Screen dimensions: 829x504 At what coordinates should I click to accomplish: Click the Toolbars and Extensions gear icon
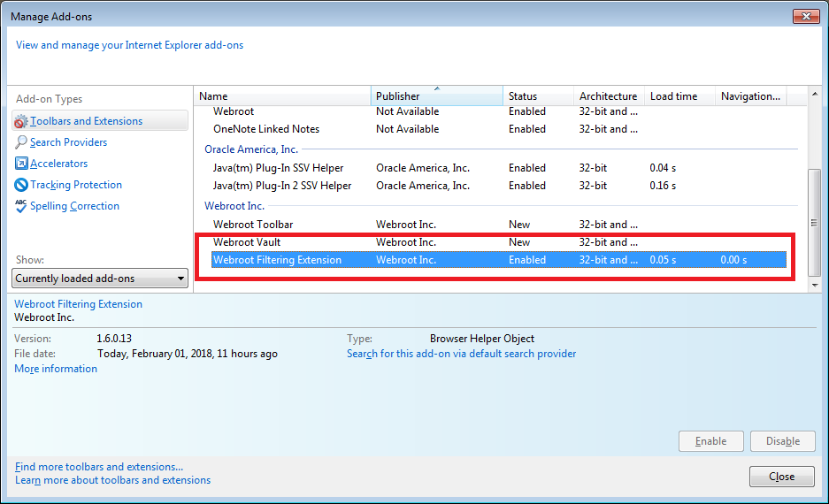tap(20, 121)
